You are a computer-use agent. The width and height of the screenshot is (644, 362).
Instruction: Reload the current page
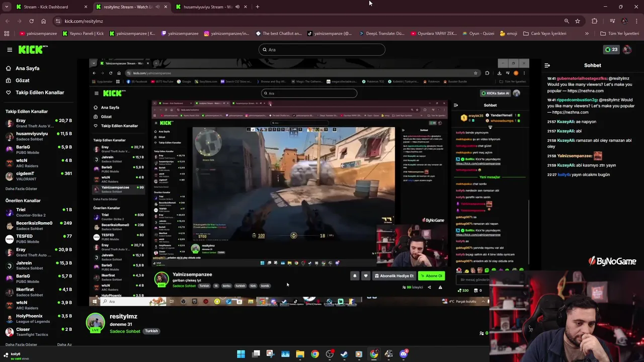[x=31, y=21]
